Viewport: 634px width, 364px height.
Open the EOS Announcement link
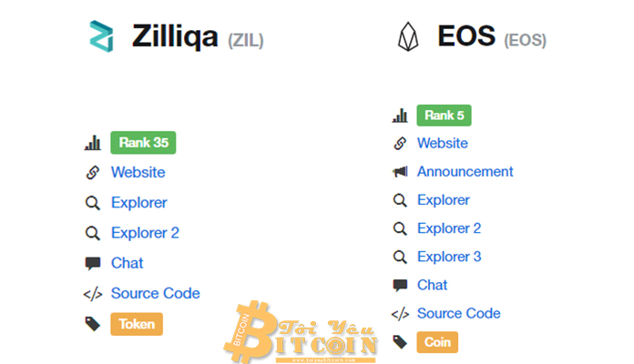click(x=465, y=171)
